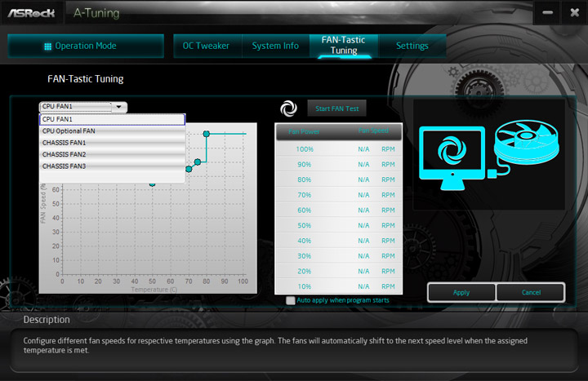
Task: Choose CPU Optional FAN from the list
Action: (112, 131)
